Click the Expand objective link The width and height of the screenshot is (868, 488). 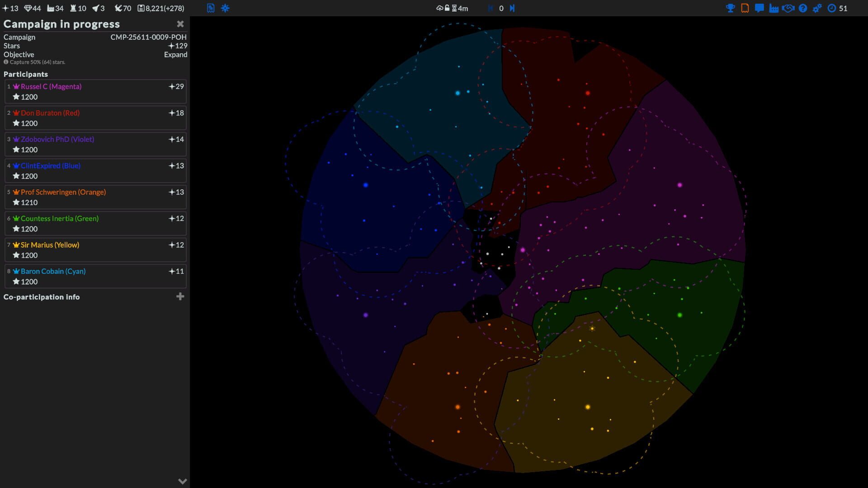(176, 54)
